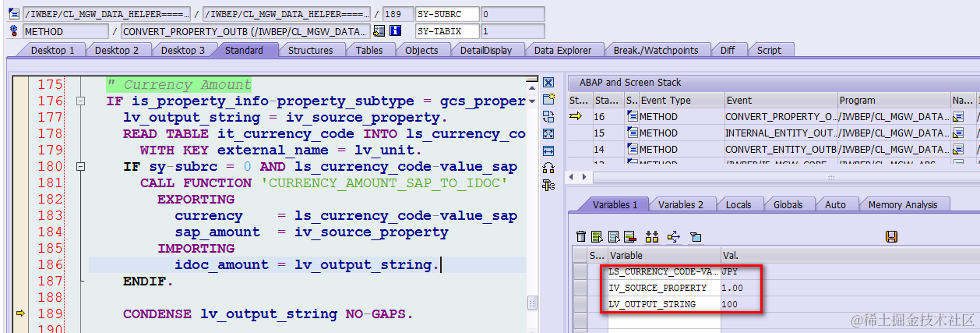Click the new tool icon with star
The image size is (980, 333).
(x=548, y=100)
